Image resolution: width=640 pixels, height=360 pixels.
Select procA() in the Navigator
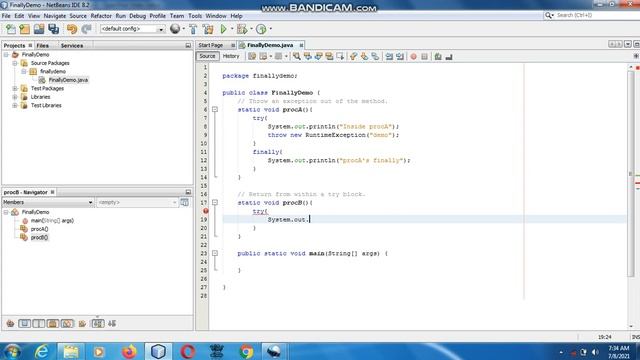(x=39, y=229)
